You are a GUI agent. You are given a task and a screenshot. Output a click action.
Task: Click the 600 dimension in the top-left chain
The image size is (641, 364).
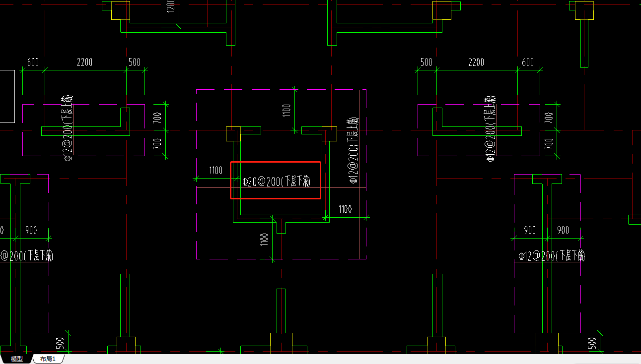pyautogui.click(x=33, y=62)
